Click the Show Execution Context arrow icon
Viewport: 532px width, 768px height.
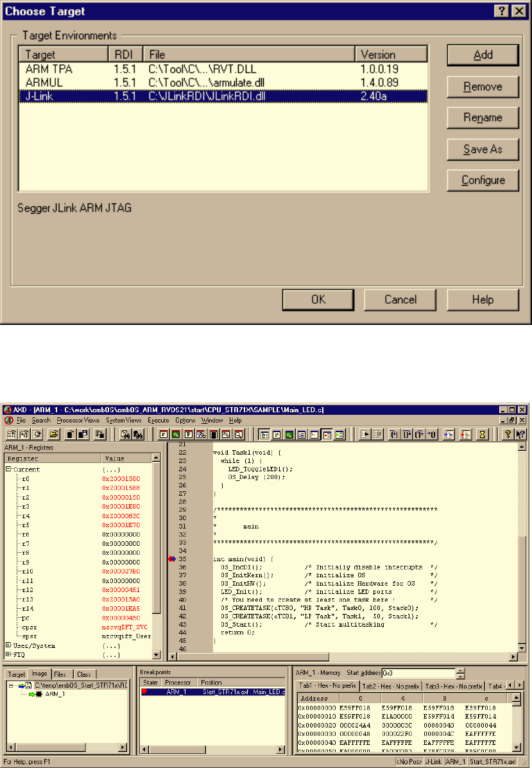click(x=449, y=434)
